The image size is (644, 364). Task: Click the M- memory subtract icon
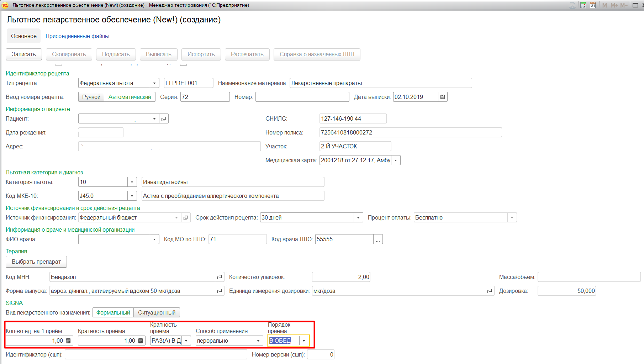point(624,5)
